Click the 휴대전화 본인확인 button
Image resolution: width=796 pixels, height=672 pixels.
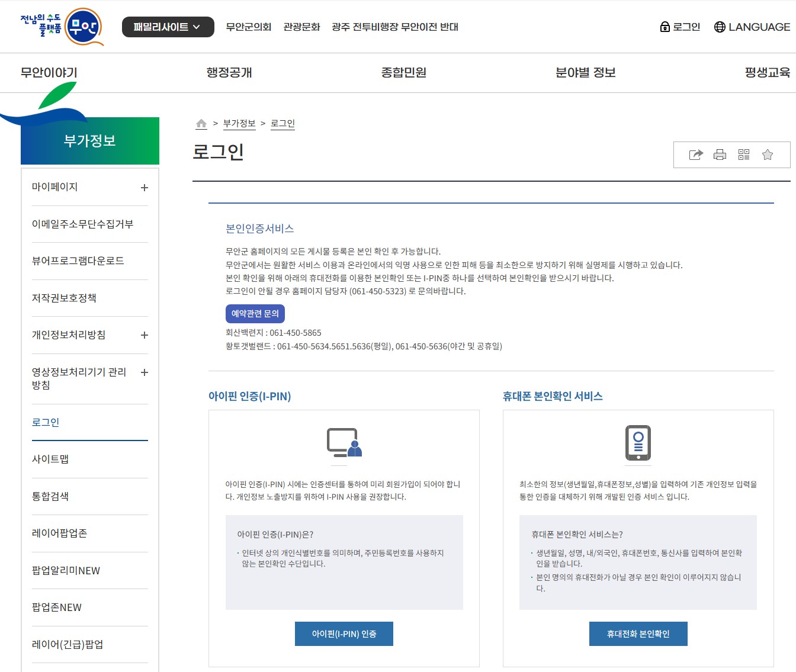pyautogui.click(x=638, y=634)
